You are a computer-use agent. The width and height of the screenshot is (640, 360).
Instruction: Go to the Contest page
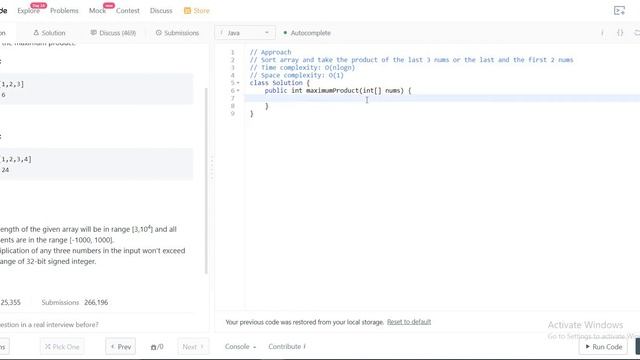(x=127, y=11)
